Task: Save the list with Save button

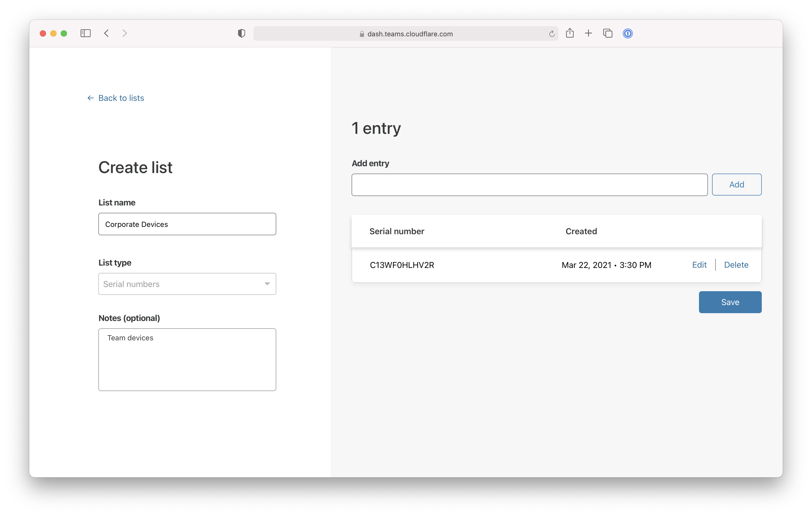Action: 730,302
